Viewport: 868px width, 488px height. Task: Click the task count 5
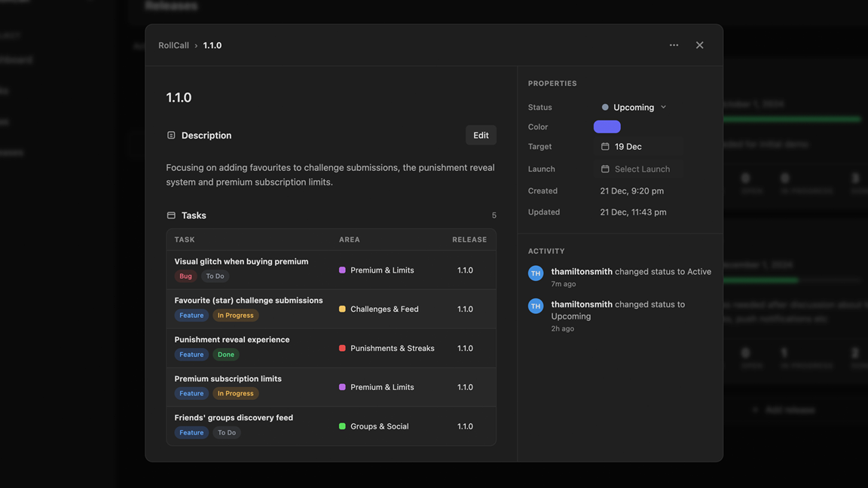tap(494, 215)
